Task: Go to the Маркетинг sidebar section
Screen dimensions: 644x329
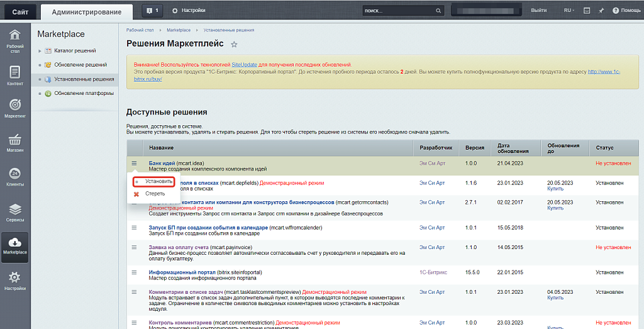Action: pyautogui.click(x=14, y=109)
